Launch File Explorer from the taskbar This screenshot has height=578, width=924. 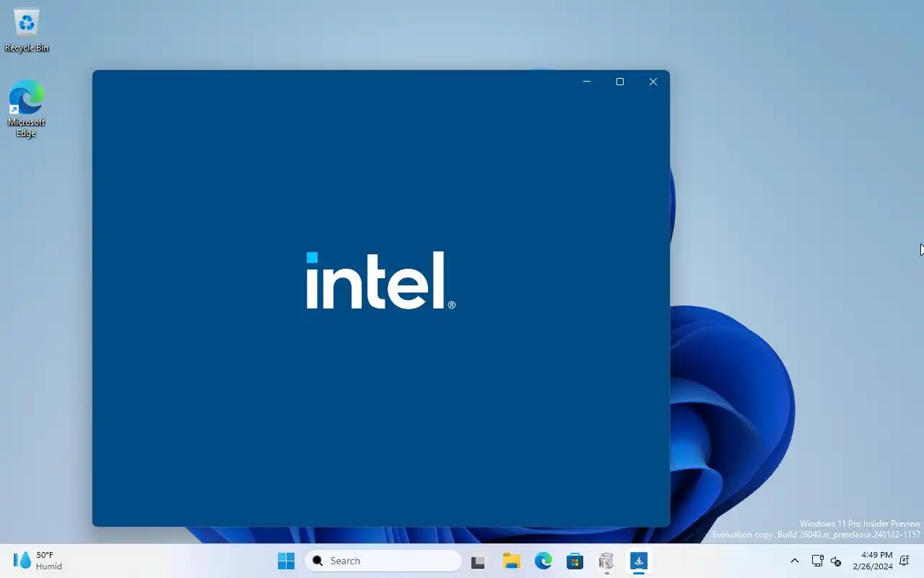[x=512, y=561]
